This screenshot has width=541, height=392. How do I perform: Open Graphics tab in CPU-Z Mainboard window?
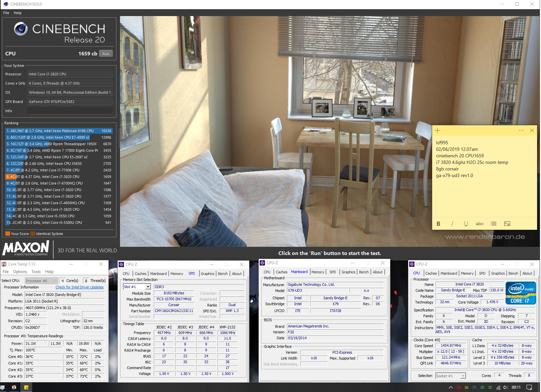[x=349, y=272]
